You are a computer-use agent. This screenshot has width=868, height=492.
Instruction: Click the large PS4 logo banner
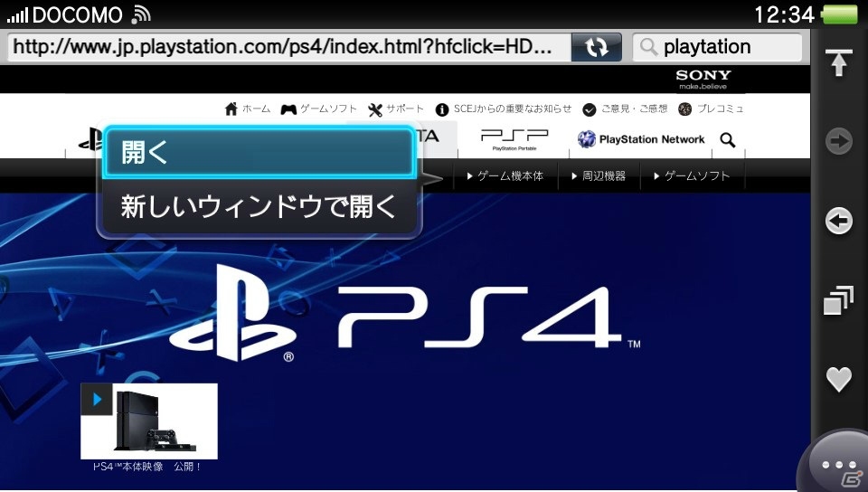pyautogui.click(x=405, y=314)
